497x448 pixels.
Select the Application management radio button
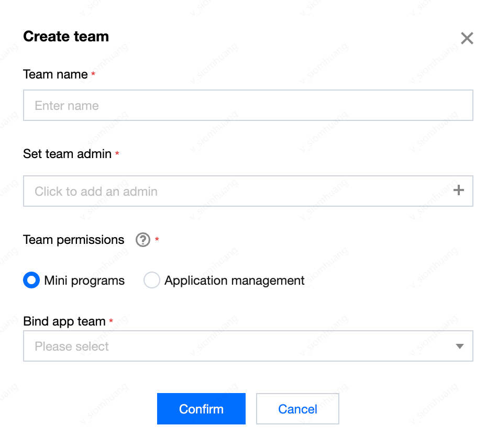click(151, 281)
